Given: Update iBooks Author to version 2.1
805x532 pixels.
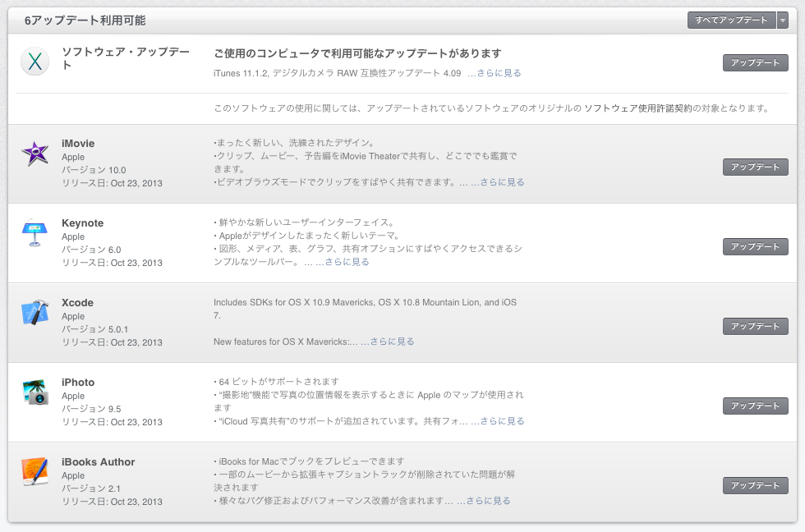Looking at the screenshot, I should [755, 486].
